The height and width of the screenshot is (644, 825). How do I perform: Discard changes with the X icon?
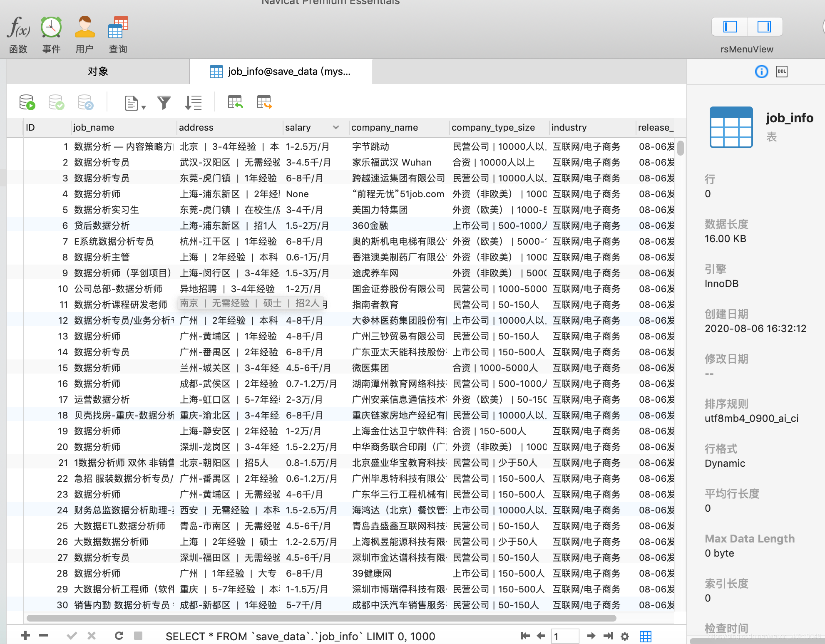point(92,636)
